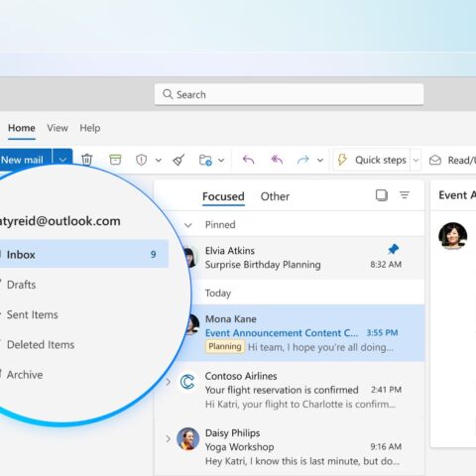Forward message with right arrow icon
This screenshot has height=476, width=476.
point(303,160)
